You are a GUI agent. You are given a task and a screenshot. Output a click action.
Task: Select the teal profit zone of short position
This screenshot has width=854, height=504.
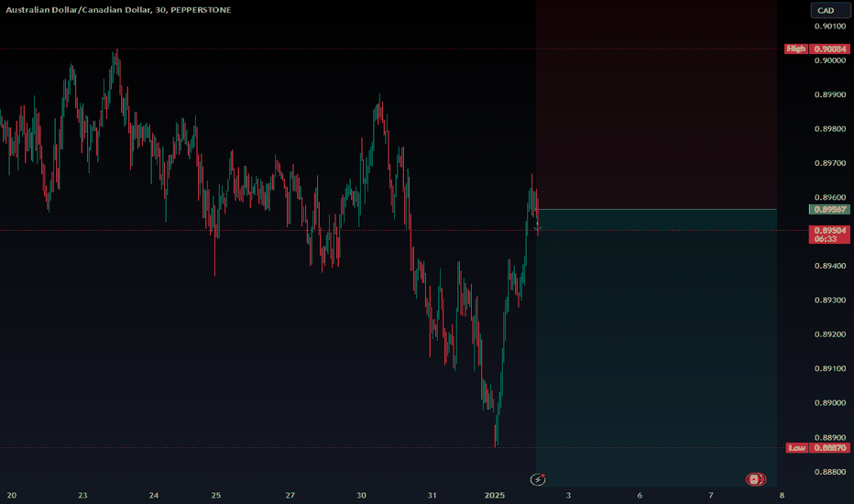tap(656, 348)
